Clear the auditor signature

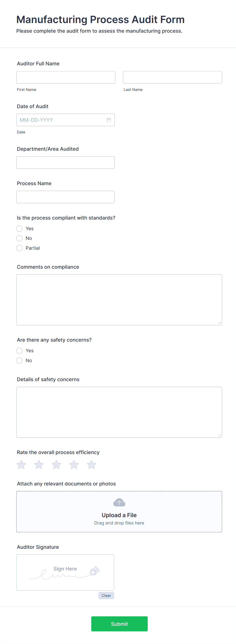pyautogui.click(x=106, y=596)
